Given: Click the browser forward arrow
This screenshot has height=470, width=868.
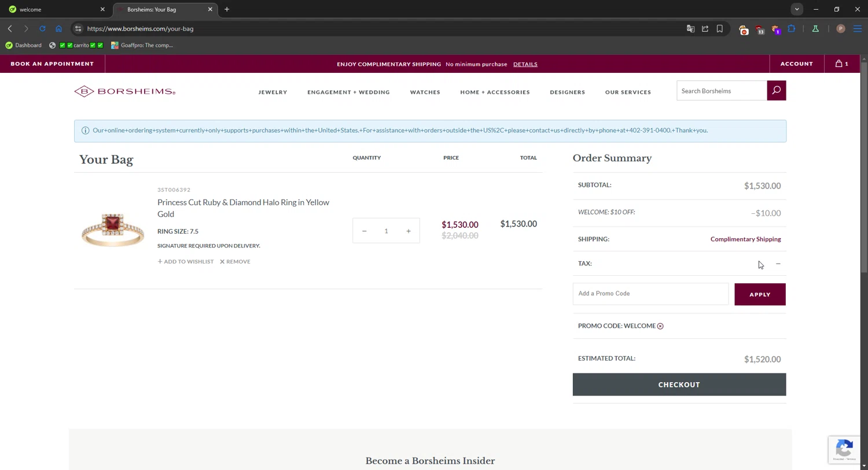Looking at the screenshot, I should [x=26, y=28].
